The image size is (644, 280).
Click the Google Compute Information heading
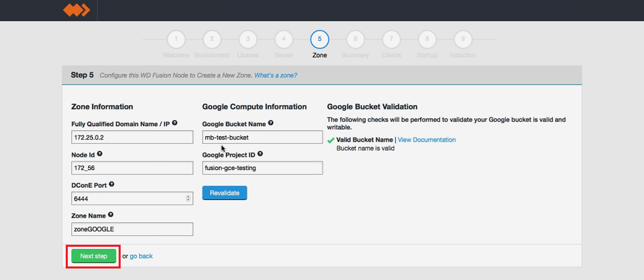pos(254,106)
